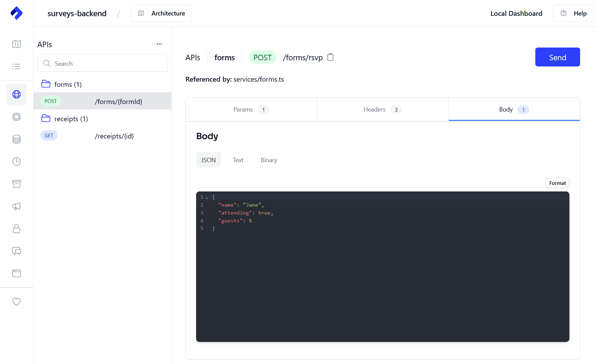
Task: Click the globe API explorer sidebar icon
Action: pyautogui.click(x=17, y=94)
